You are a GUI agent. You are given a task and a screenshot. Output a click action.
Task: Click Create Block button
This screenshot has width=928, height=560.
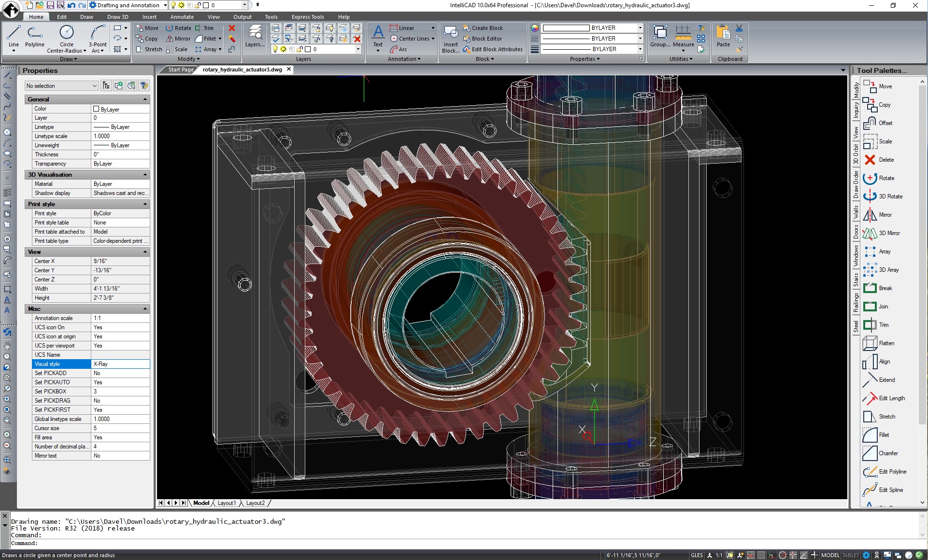pyautogui.click(x=483, y=28)
